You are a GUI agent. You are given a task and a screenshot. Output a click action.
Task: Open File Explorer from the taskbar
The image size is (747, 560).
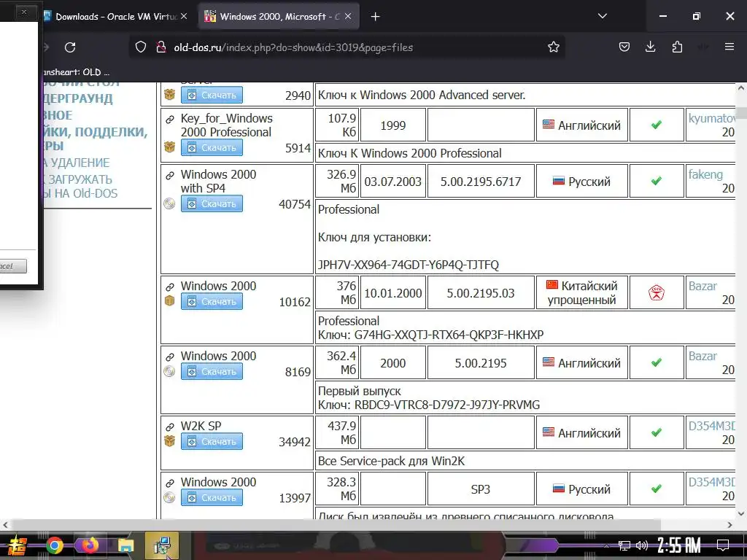tap(125, 545)
